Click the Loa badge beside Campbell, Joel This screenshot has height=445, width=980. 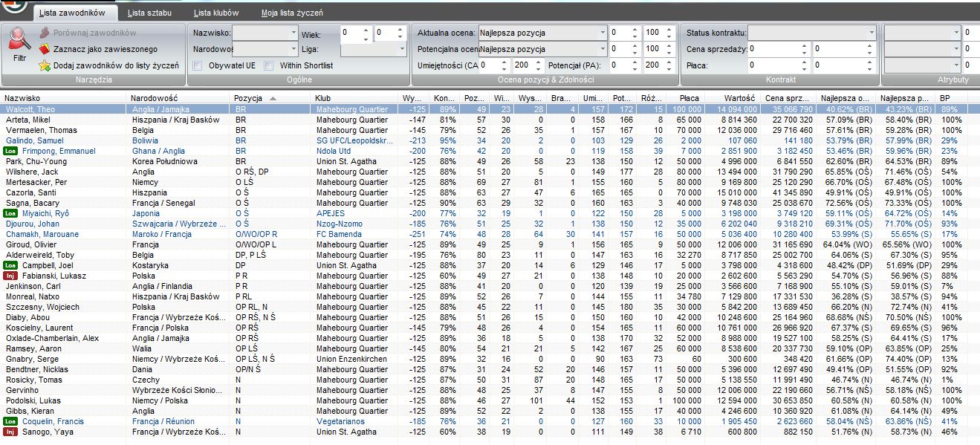click(x=10, y=265)
